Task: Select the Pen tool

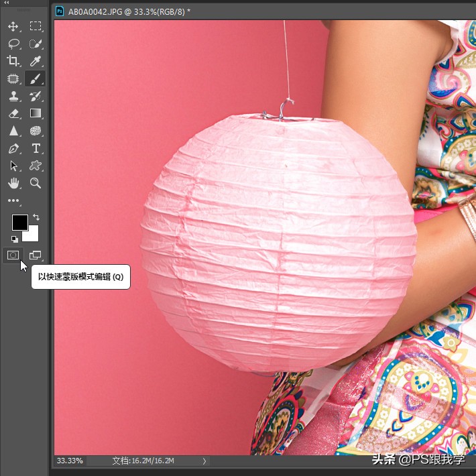Action: tap(13, 148)
